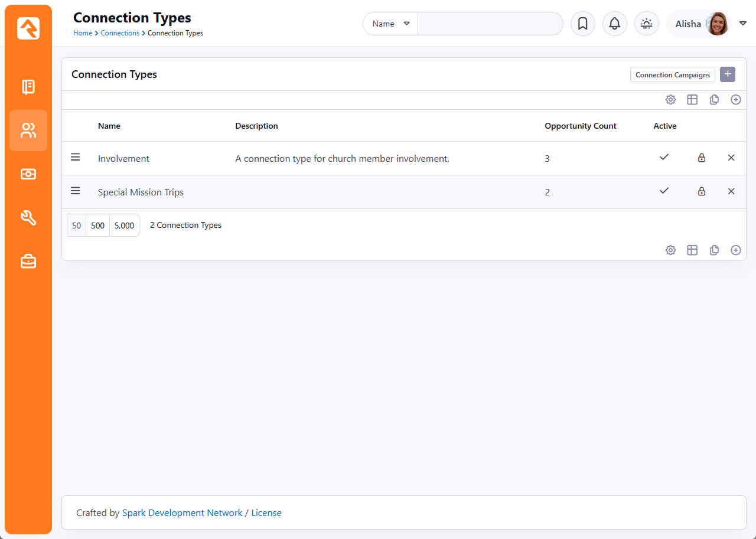Viewport: 756px width, 539px height.
Task: Click the Opportunity Count column header
Action: coord(580,126)
